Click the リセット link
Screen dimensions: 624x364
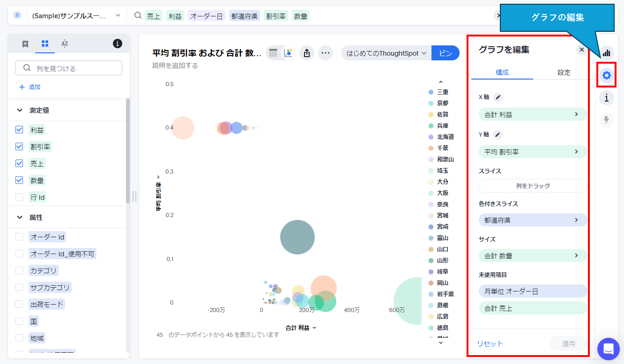pyautogui.click(x=490, y=343)
